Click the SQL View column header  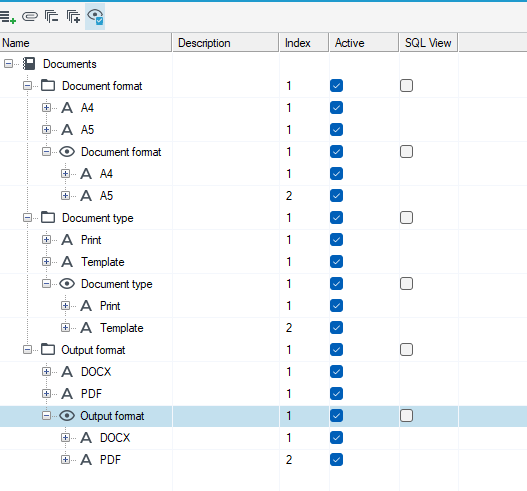pyautogui.click(x=429, y=43)
